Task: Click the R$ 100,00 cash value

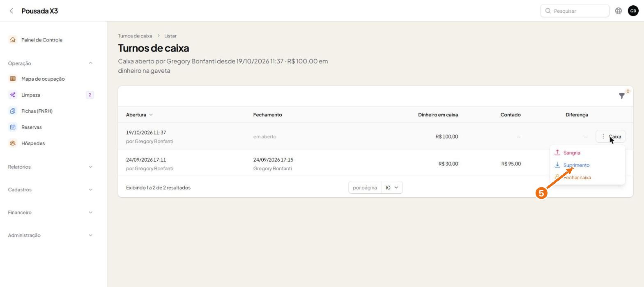Action: click(x=447, y=137)
